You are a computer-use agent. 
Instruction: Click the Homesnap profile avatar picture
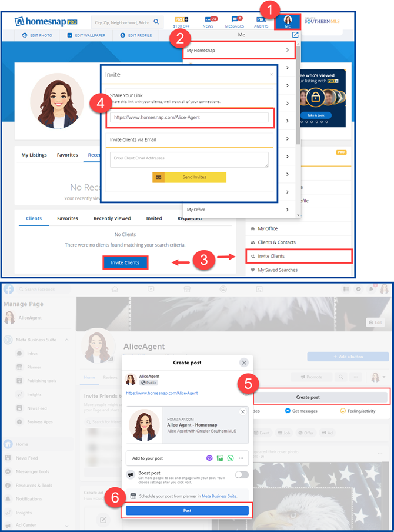tap(57, 101)
